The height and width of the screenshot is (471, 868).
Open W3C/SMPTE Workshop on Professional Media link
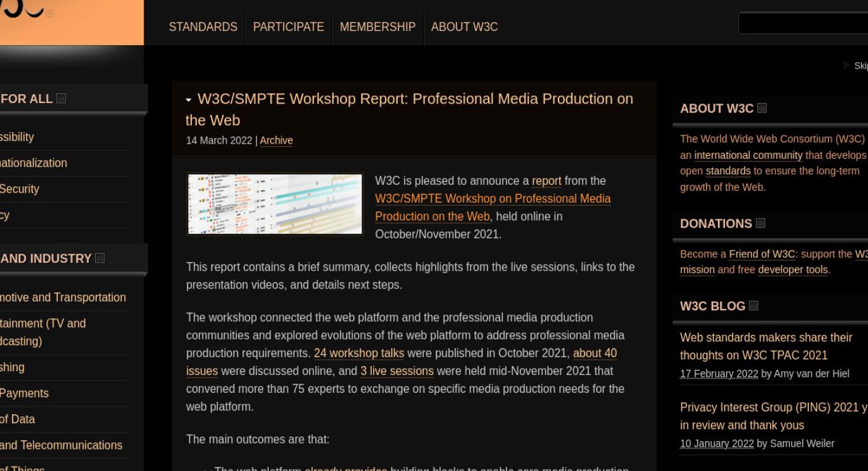pyautogui.click(x=492, y=207)
